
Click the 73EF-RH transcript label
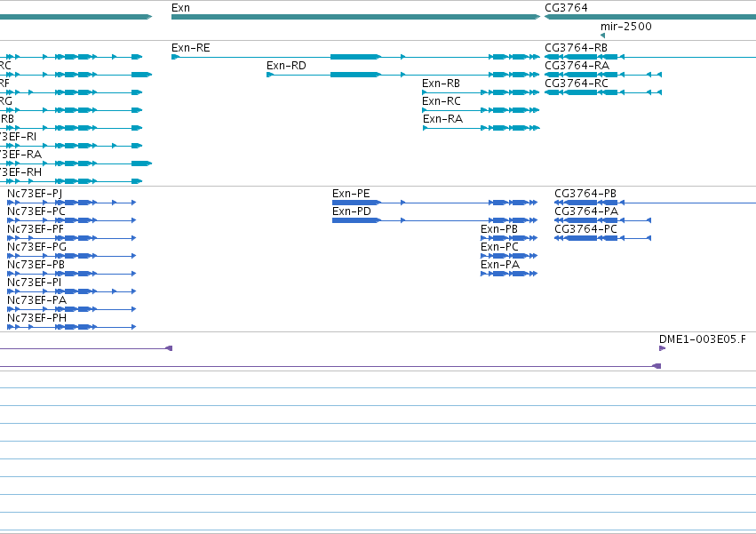[20, 172]
